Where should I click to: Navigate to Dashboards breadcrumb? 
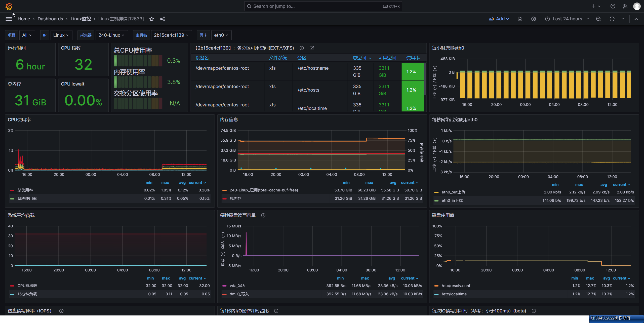pyautogui.click(x=50, y=19)
